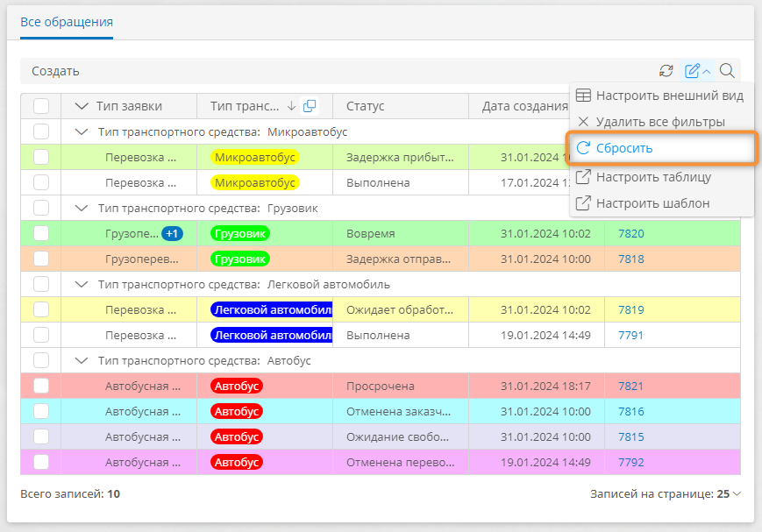Click red Автобус tag in Просрочена row
This screenshot has height=532, width=762.
tap(237, 386)
